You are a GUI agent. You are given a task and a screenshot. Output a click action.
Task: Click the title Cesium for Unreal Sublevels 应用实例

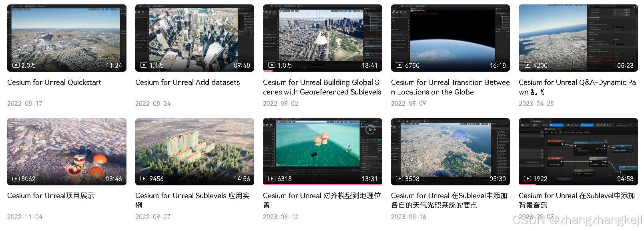coord(193,201)
